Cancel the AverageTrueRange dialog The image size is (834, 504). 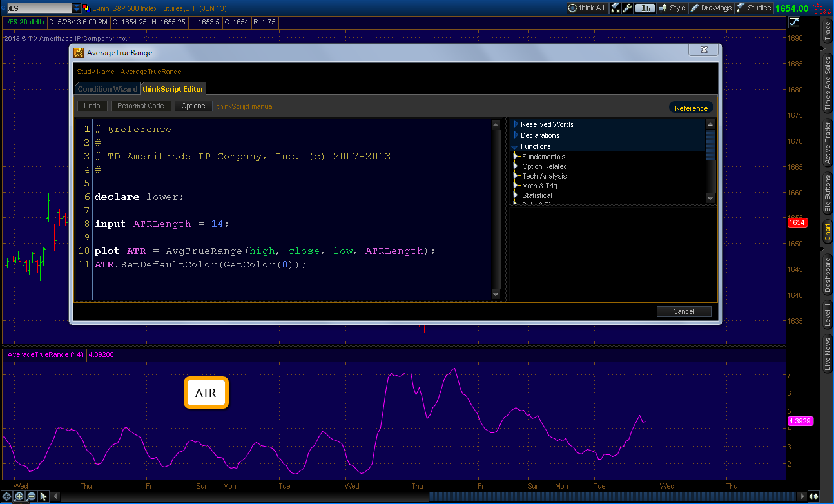tap(684, 311)
